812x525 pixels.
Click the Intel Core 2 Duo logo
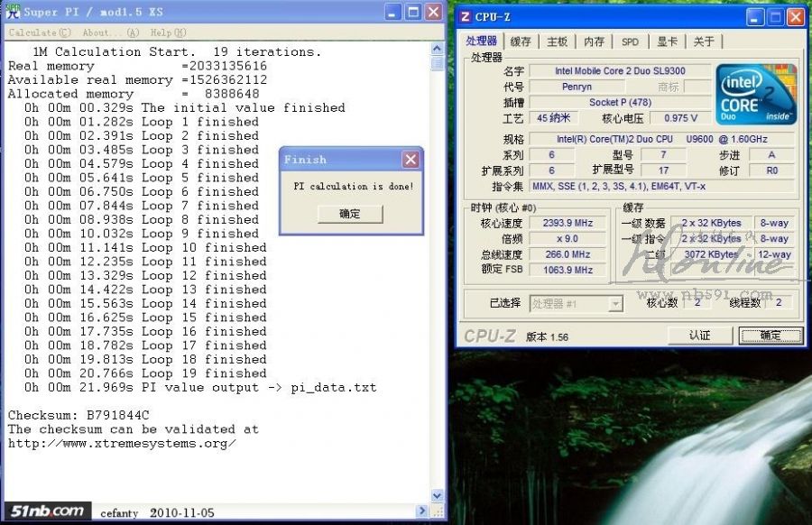[756, 94]
